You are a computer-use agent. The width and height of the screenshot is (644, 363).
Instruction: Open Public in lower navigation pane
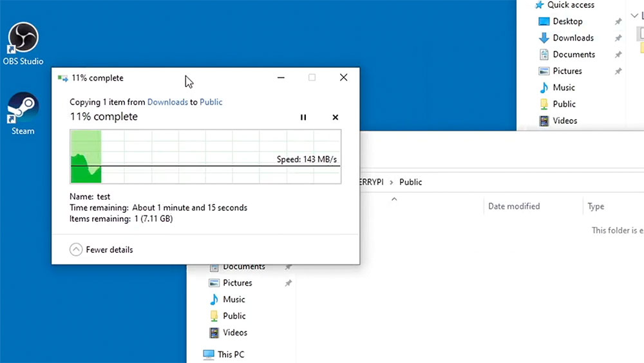pyautogui.click(x=234, y=316)
